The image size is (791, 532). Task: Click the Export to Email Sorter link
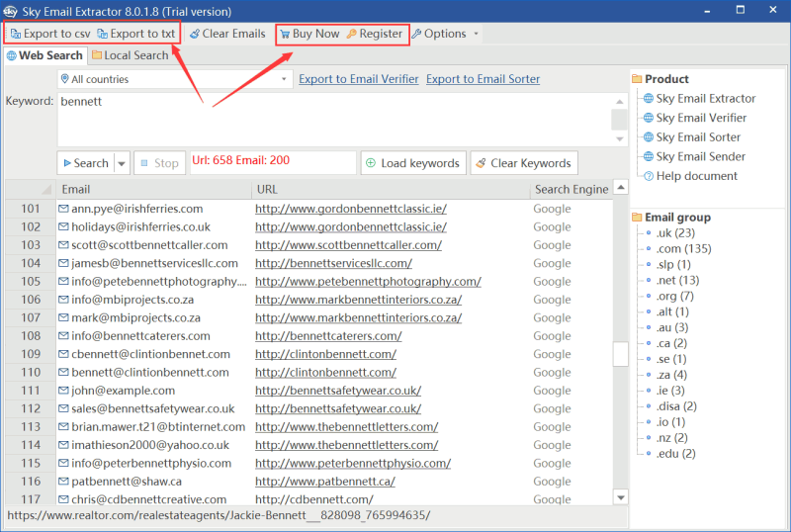(x=483, y=79)
